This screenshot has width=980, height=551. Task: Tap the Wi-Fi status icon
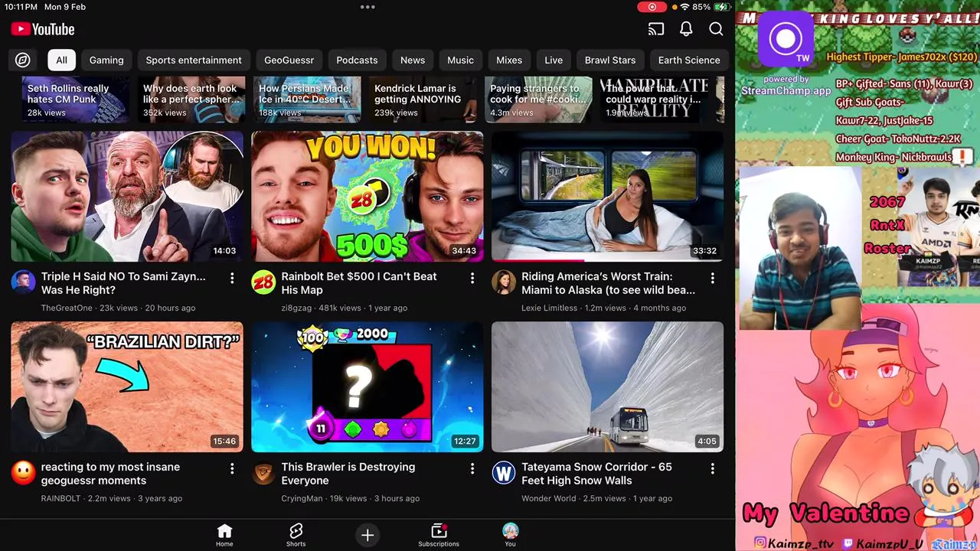[x=684, y=7]
